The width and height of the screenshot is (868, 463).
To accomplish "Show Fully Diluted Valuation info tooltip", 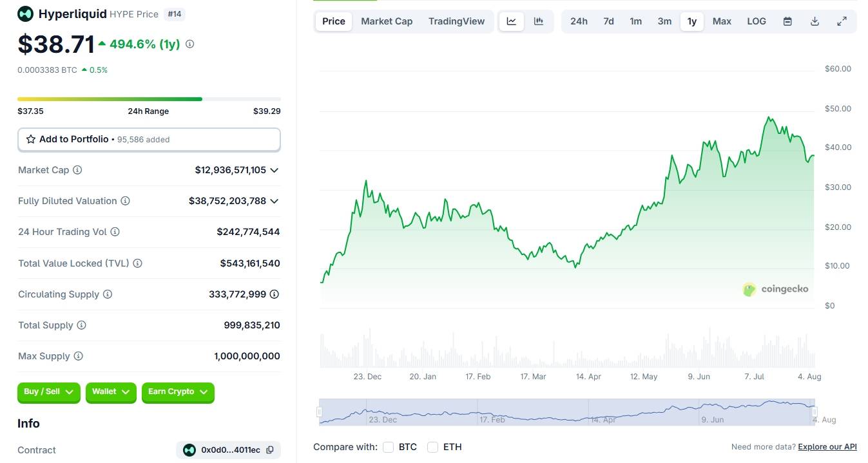I will [x=126, y=201].
